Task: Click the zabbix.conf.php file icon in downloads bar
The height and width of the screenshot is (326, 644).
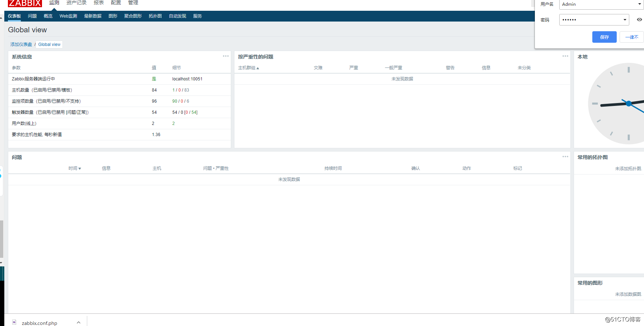Action: click(x=14, y=322)
